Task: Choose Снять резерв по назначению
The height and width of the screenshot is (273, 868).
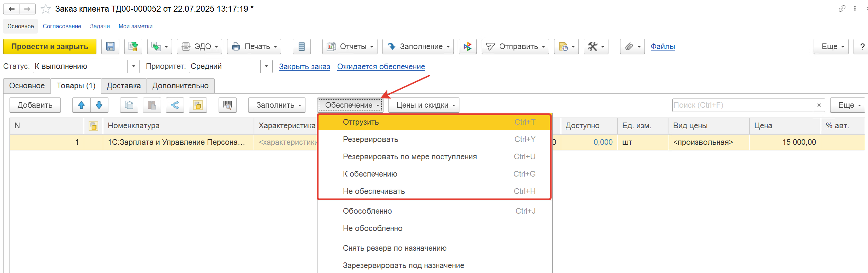Action: click(x=434, y=248)
